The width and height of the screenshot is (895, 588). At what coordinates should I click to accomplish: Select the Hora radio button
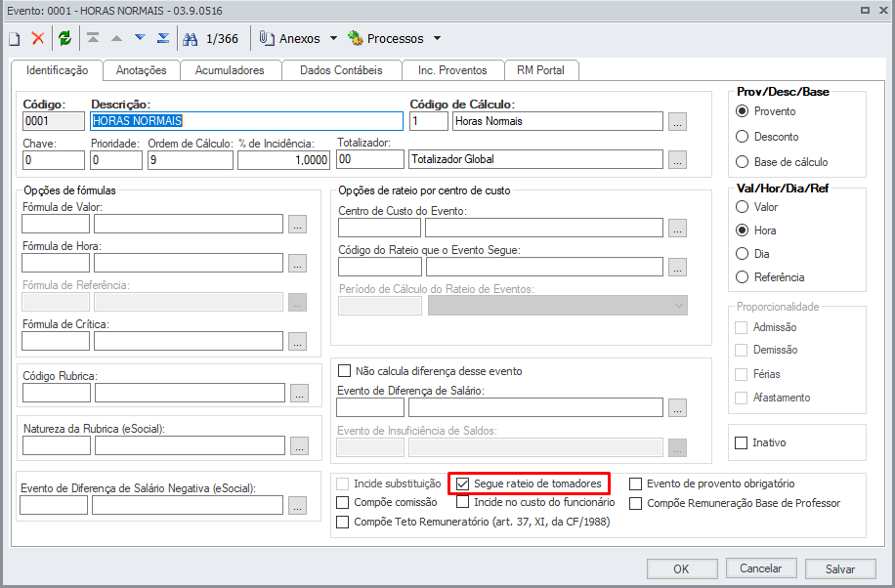pos(742,231)
